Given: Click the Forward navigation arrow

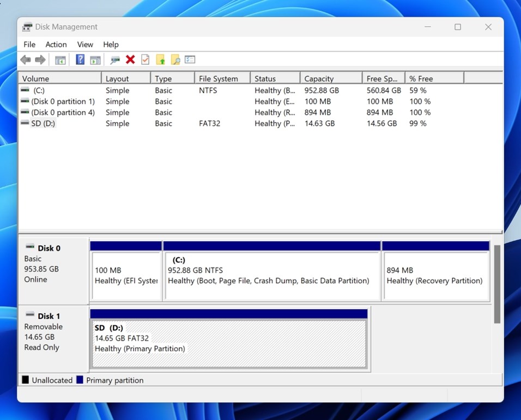Looking at the screenshot, I should click(40, 59).
